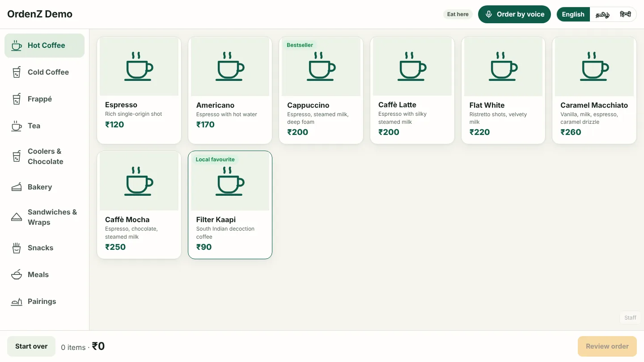Click the Cold Coffee cup icon
This screenshot has height=362, width=644.
(17, 72)
